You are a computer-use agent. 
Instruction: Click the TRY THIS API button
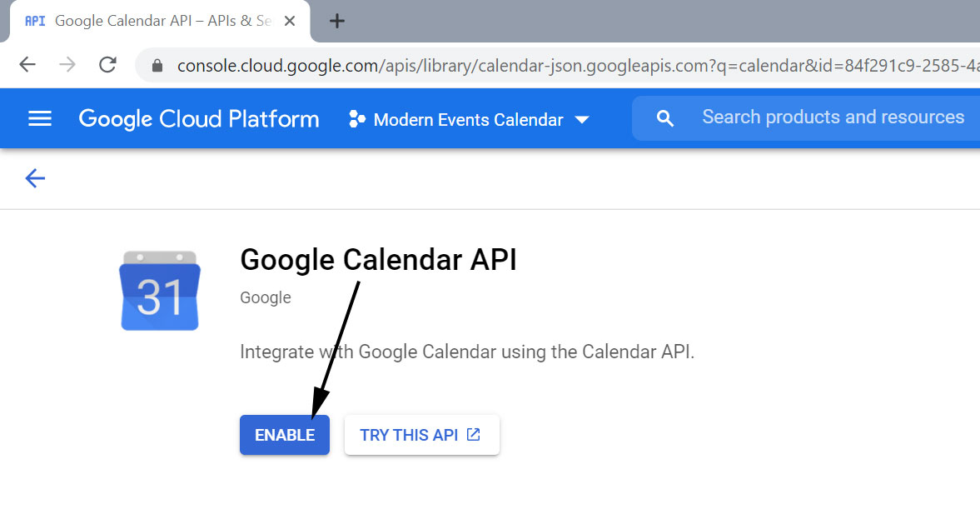422,435
